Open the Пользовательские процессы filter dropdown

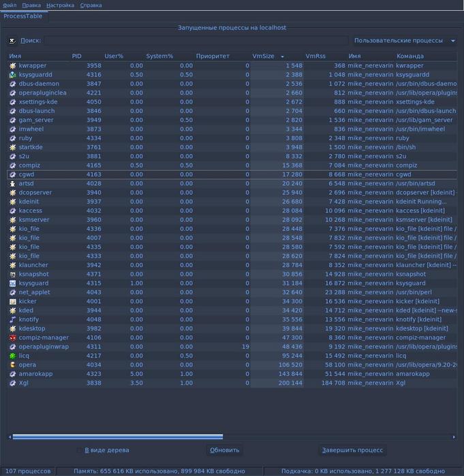(404, 41)
